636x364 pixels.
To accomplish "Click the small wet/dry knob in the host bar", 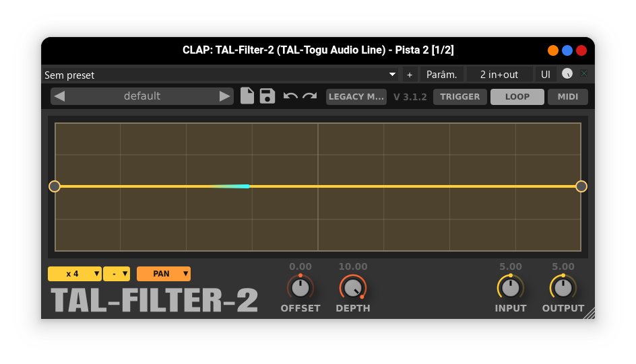I will (567, 74).
